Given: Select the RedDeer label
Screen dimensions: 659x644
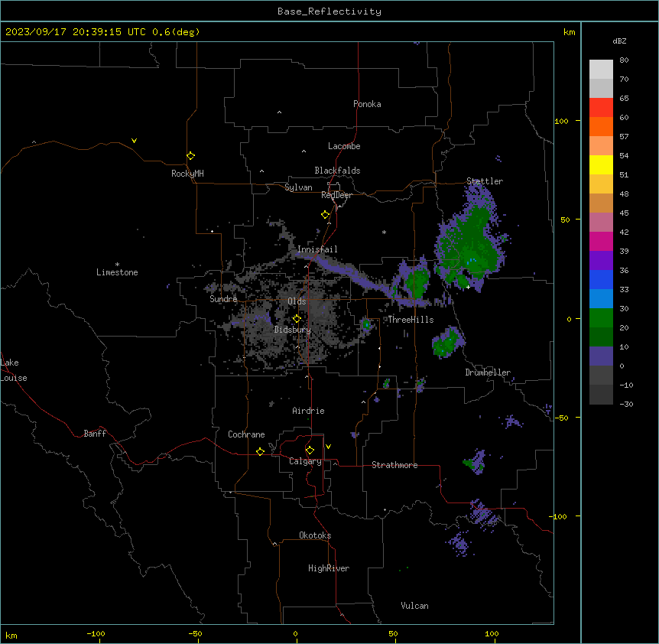Looking at the screenshot, I should tap(336, 195).
